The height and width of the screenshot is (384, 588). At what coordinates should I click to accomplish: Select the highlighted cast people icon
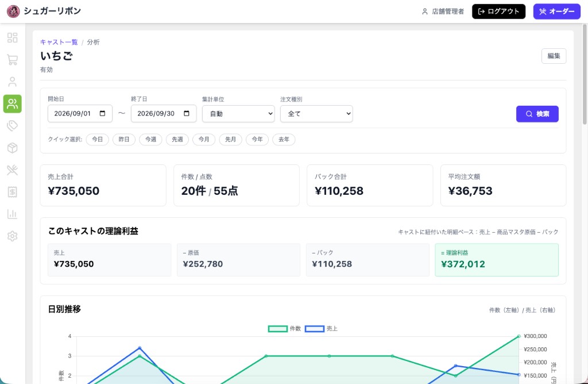(x=13, y=104)
